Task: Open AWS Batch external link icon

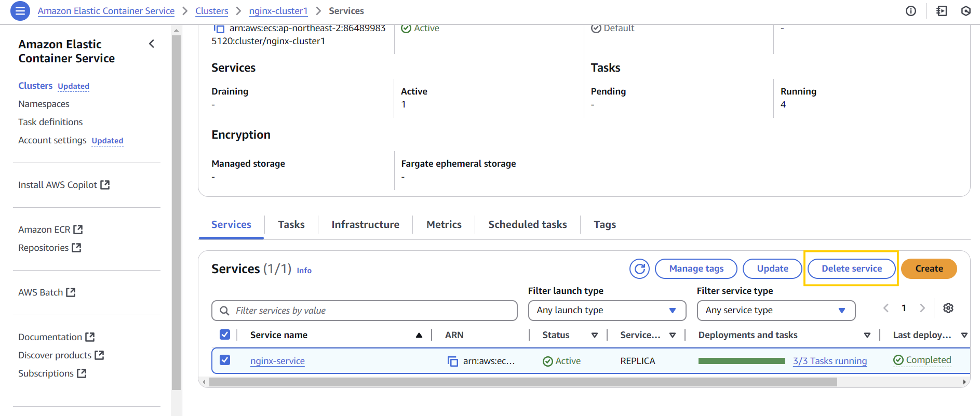Action: pyautogui.click(x=71, y=292)
